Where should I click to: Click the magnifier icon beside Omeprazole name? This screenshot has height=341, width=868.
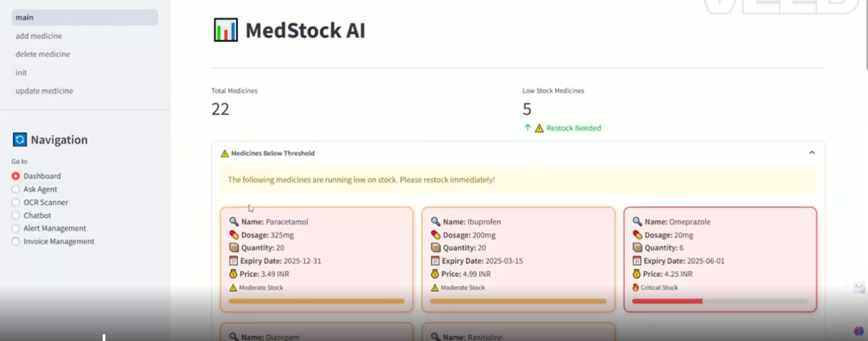(637, 221)
